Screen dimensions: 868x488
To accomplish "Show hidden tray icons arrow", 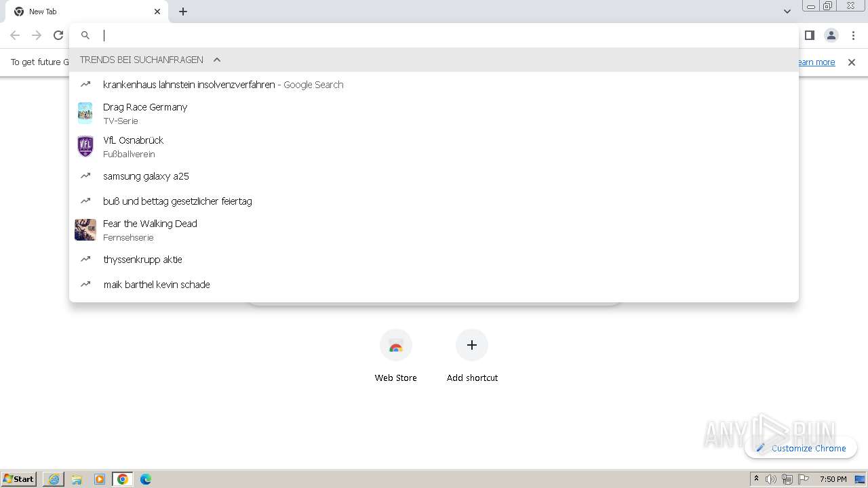I will pyautogui.click(x=756, y=479).
